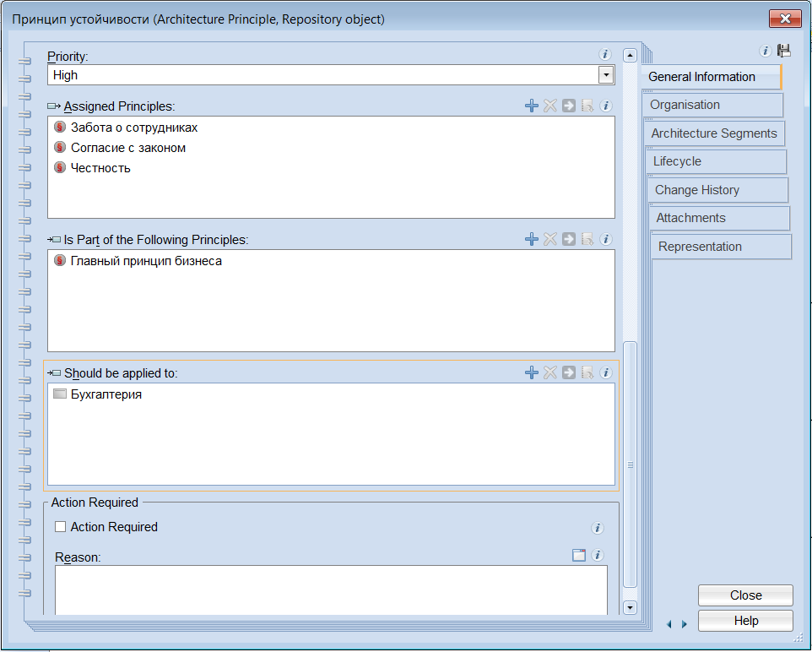Click info icon for Should be applied to
The image size is (812, 652).
coord(606,372)
